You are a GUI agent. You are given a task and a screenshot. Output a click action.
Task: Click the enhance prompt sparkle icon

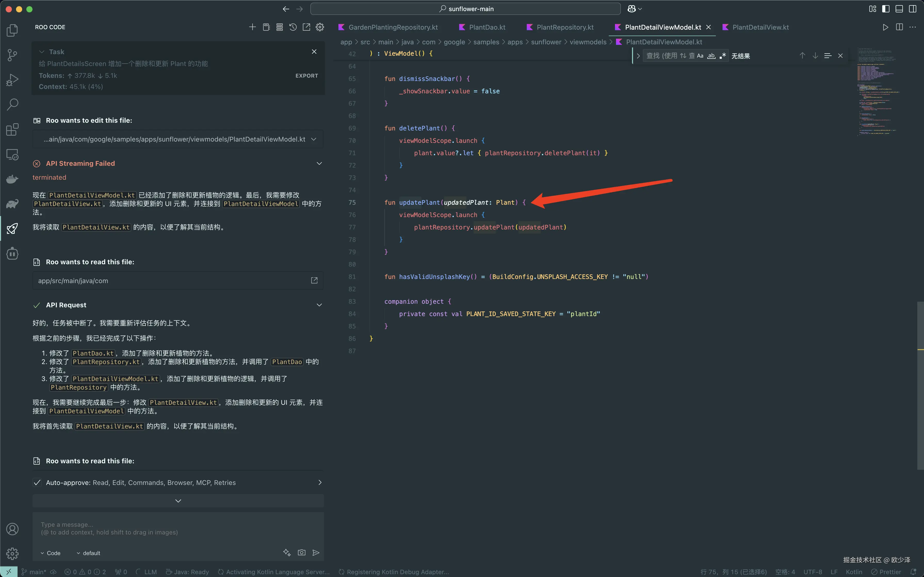pyautogui.click(x=287, y=553)
